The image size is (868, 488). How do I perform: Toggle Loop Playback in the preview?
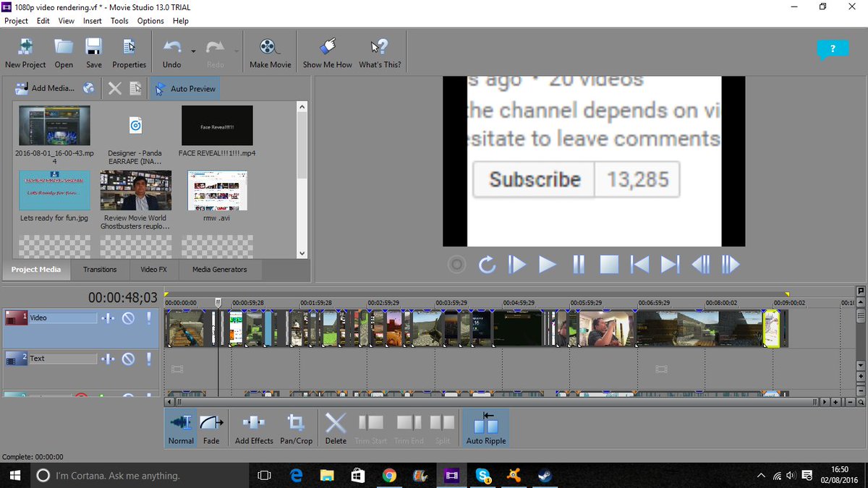point(487,265)
